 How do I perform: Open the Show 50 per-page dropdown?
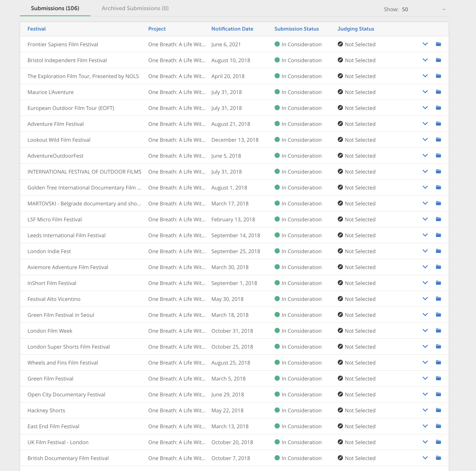424,9
